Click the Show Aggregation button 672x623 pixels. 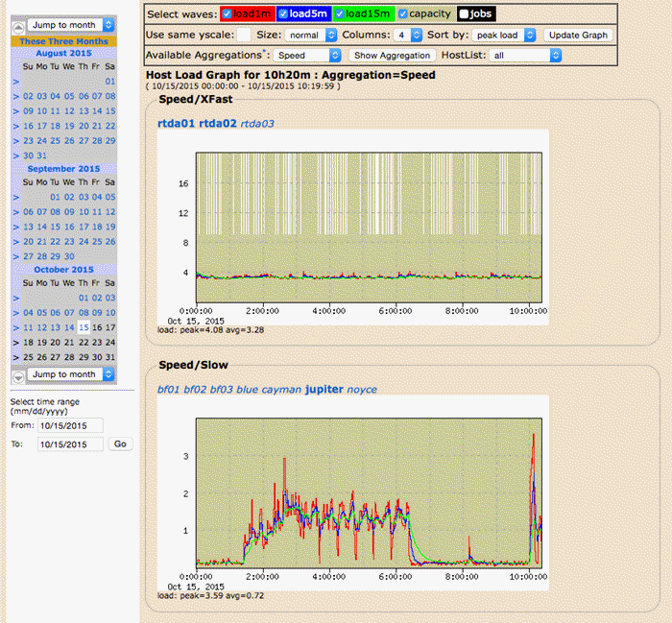[x=392, y=56]
